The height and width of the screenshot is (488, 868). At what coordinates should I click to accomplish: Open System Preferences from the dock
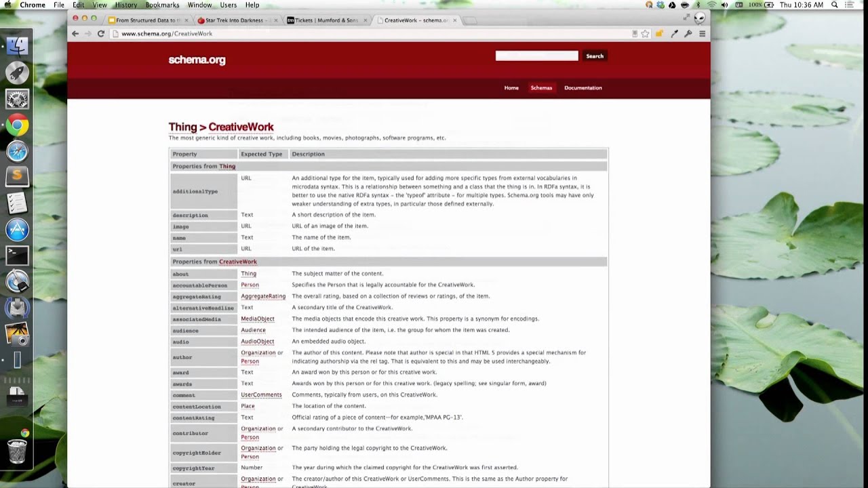[x=17, y=100]
